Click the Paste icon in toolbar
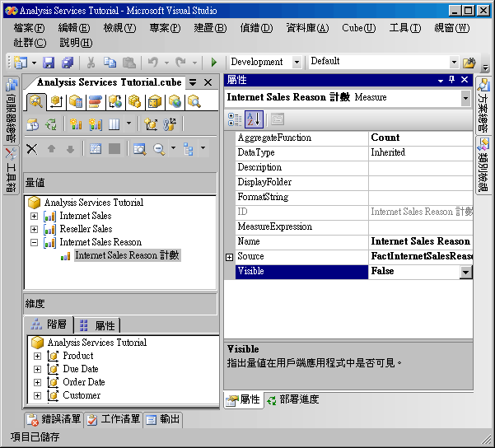The width and height of the screenshot is (495, 448). click(x=128, y=63)
